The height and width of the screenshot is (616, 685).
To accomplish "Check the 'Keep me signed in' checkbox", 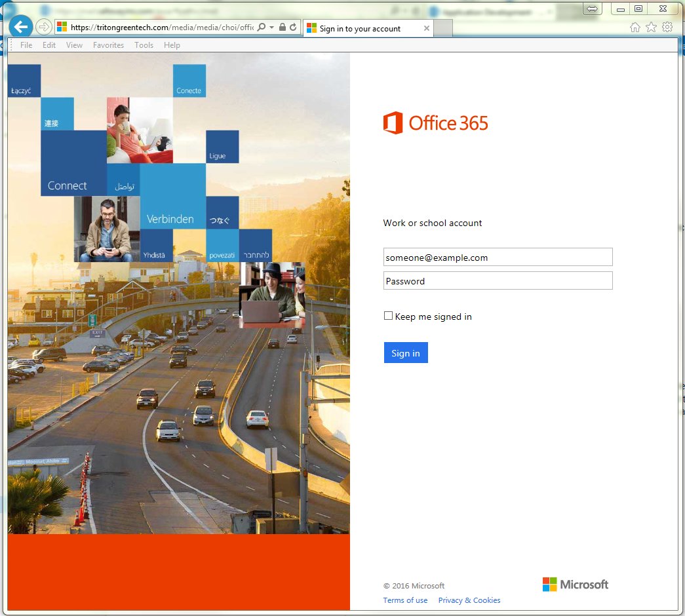I will (388, 315).
